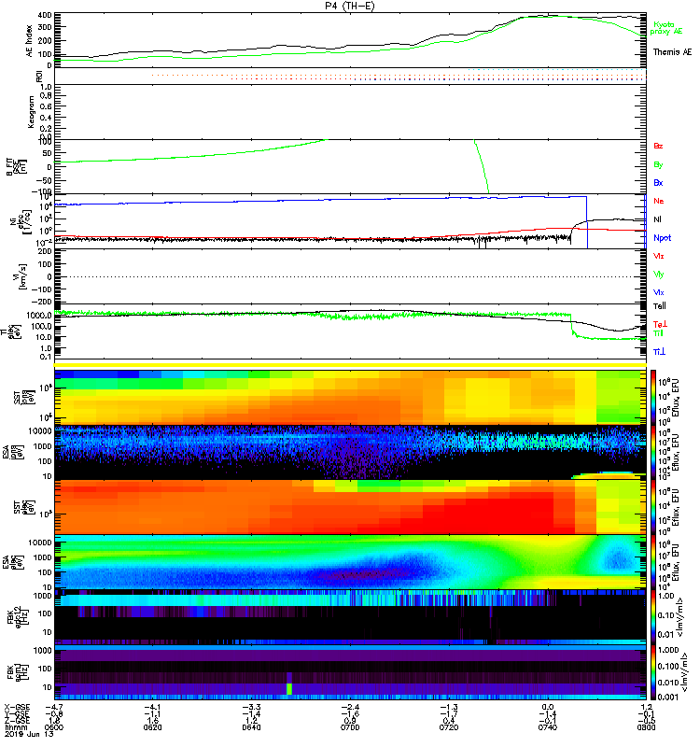Click the plot title P4 (TH-E)
The image size is (700, 747).
(x=350, y=6)
